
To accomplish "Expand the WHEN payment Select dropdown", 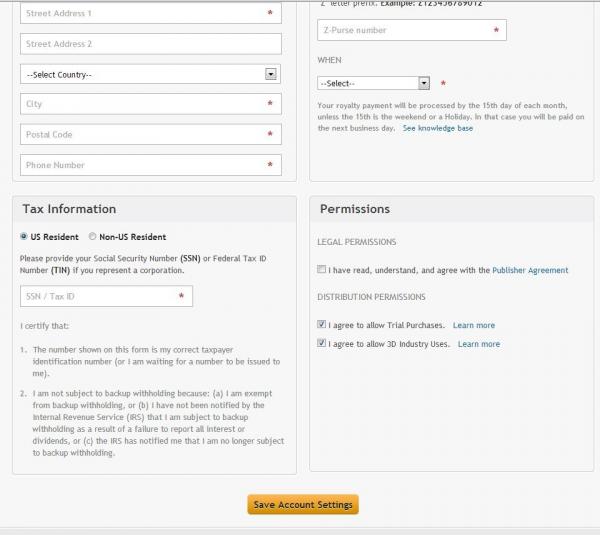I will (373, 83).
